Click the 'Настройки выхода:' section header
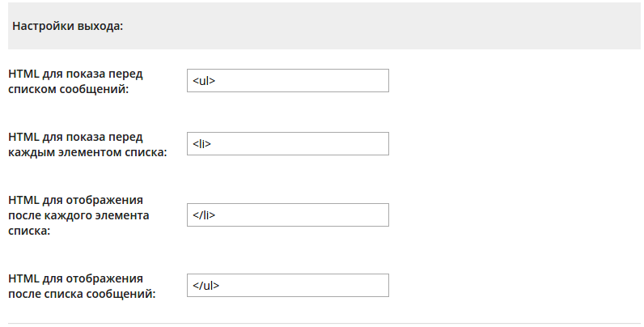 point(67,26)
